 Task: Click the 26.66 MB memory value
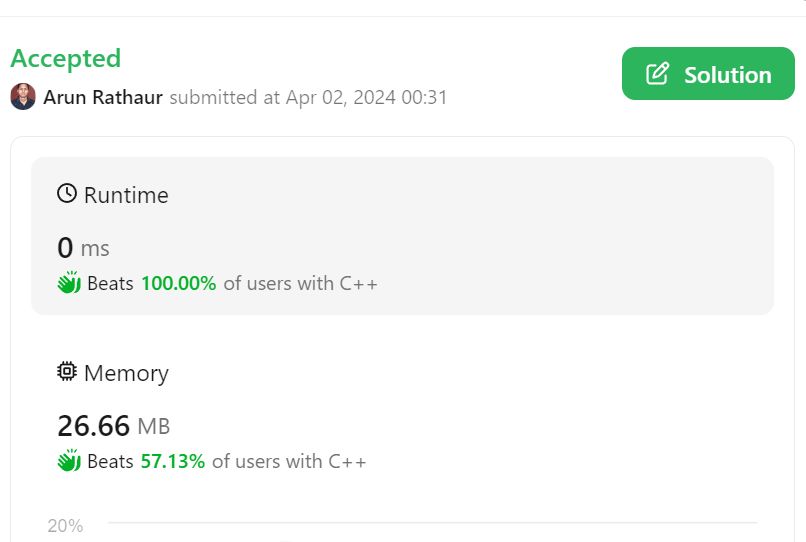tap(114, 426)
